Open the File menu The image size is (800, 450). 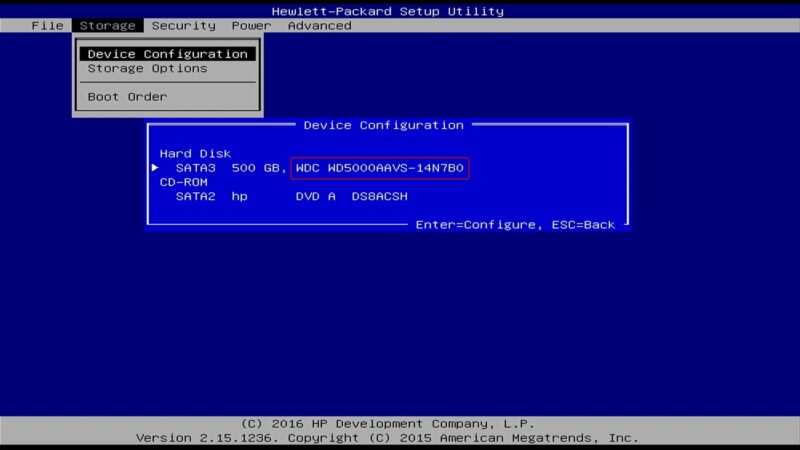click(47, 26)
